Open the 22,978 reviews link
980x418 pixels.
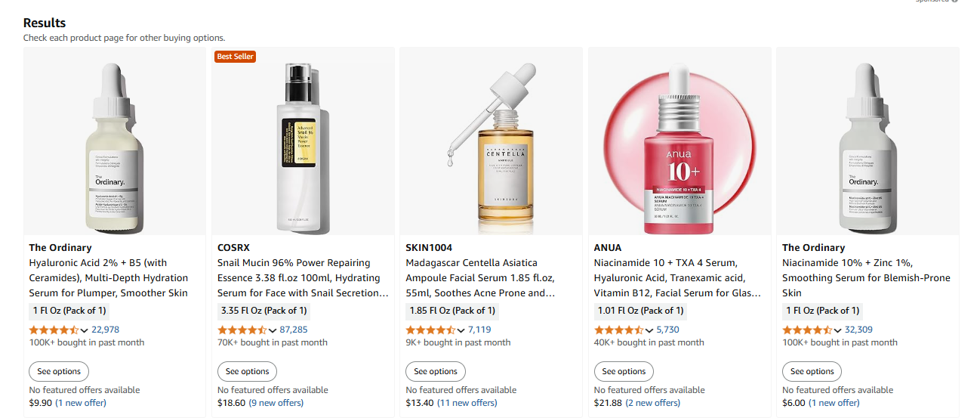pos(105,330)
